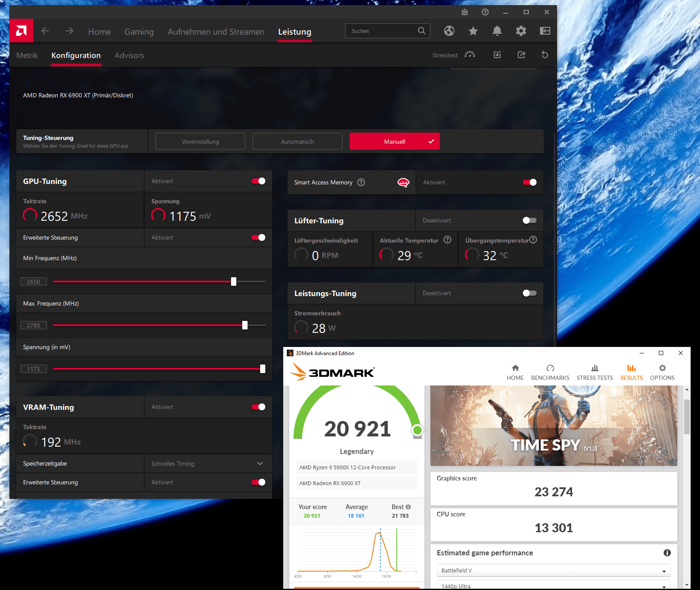Start the Stresstest gauge icon
Screen dimensions: 700x590
[470, 55]
